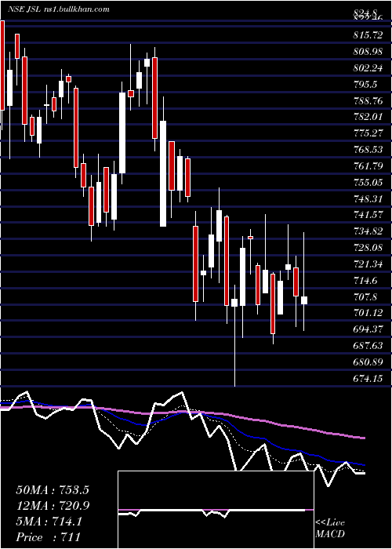Click the 714.6 price axis label
Screen dimensions: 392x549
tap(365, 281)
